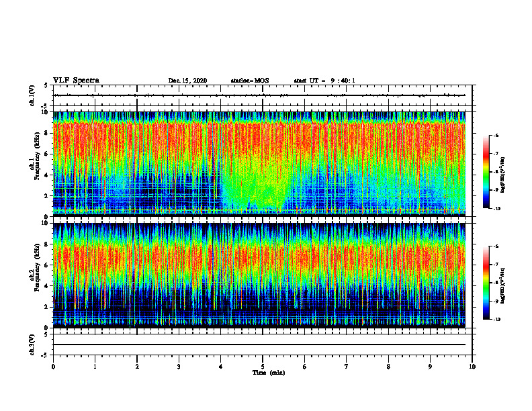This screenshot has height=411, width=532.
Task: Click the ch.1 voltage waveform trace
Action: (x=259, y=95)
